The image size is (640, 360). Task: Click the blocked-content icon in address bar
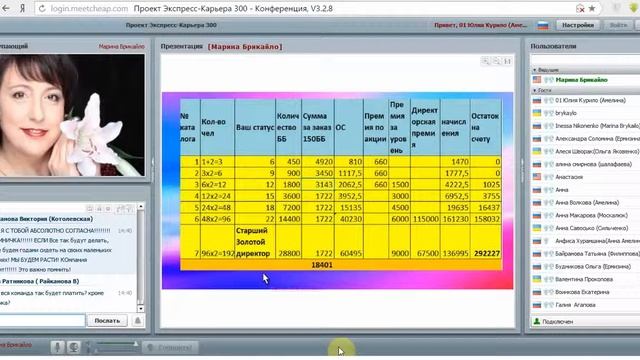(x=580, y=8)
